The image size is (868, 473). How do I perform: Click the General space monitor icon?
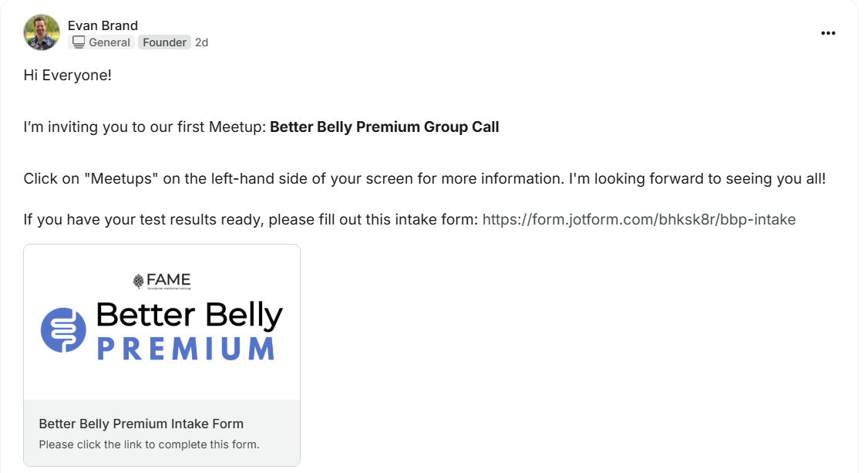pos(78,42)
